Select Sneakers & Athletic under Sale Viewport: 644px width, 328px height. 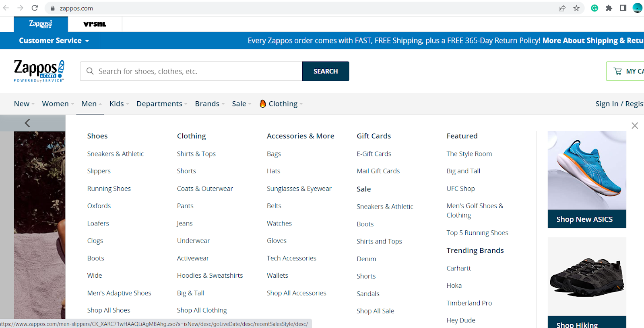[385, 206]
